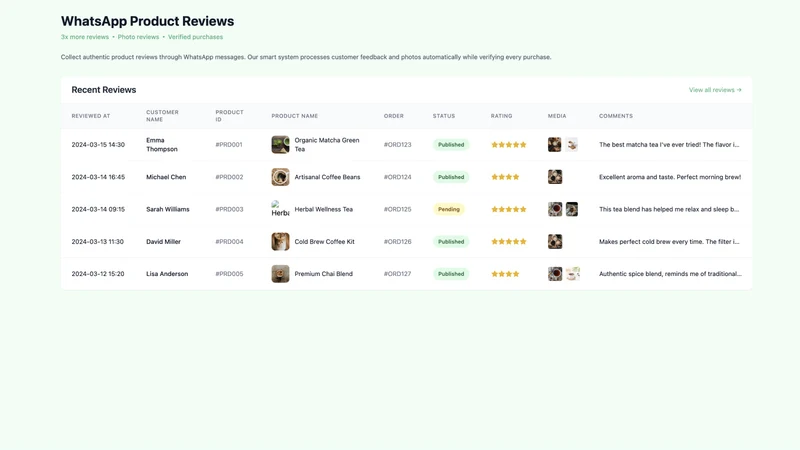Select customer name David Miller
The image size is (800, 450).
tap(163, 242)
